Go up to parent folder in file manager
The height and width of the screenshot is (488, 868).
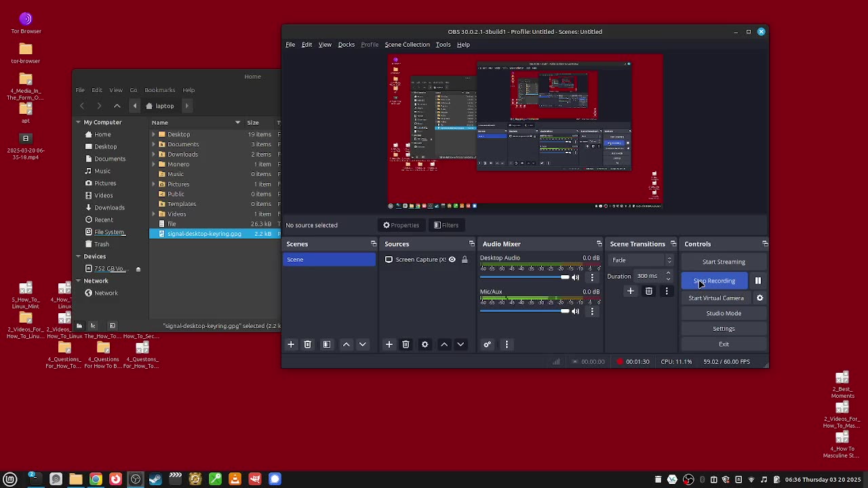117,106
